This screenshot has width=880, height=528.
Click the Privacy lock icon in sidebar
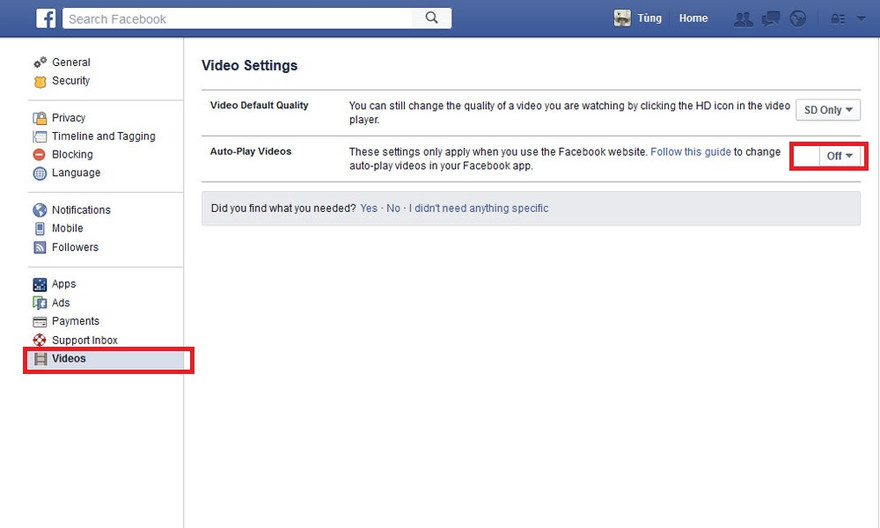(40, 118)
